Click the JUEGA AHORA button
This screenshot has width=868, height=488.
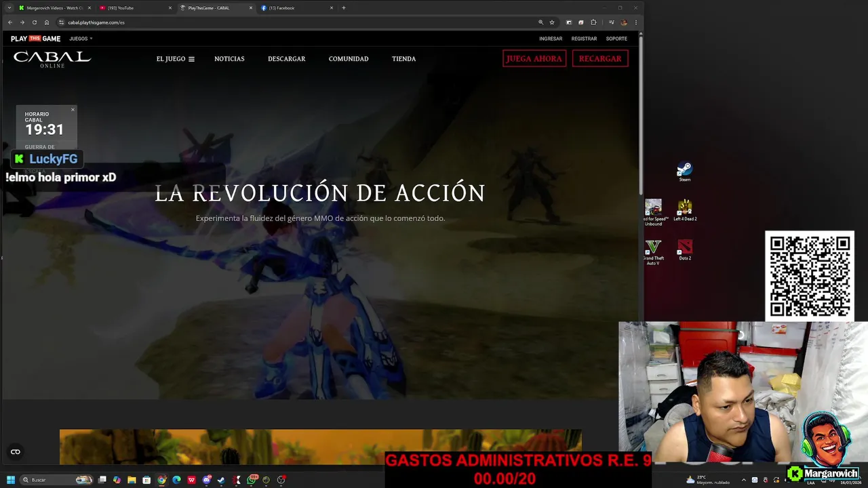point(534,58)
